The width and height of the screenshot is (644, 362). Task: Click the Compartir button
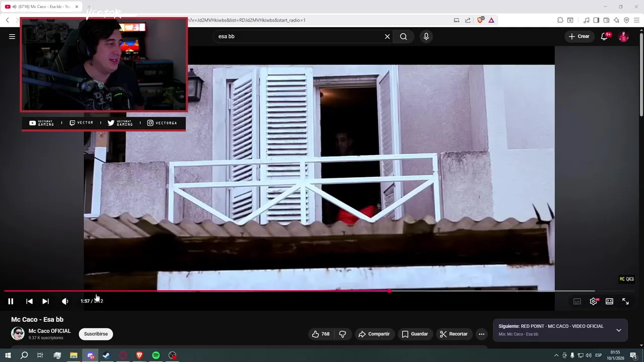pos(374,334)
